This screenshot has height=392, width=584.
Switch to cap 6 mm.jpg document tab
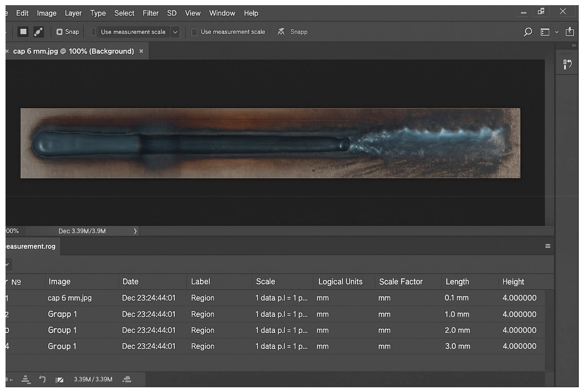[73, 51]
